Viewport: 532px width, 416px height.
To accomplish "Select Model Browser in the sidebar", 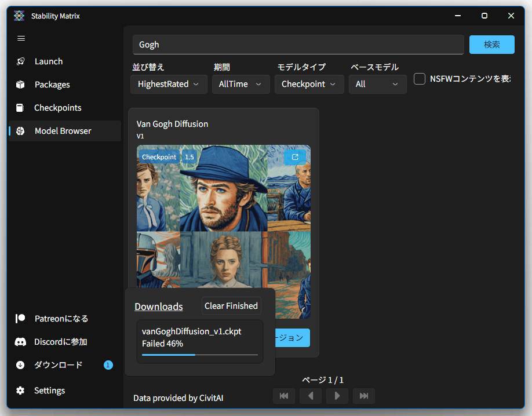I will pos(65,131).
